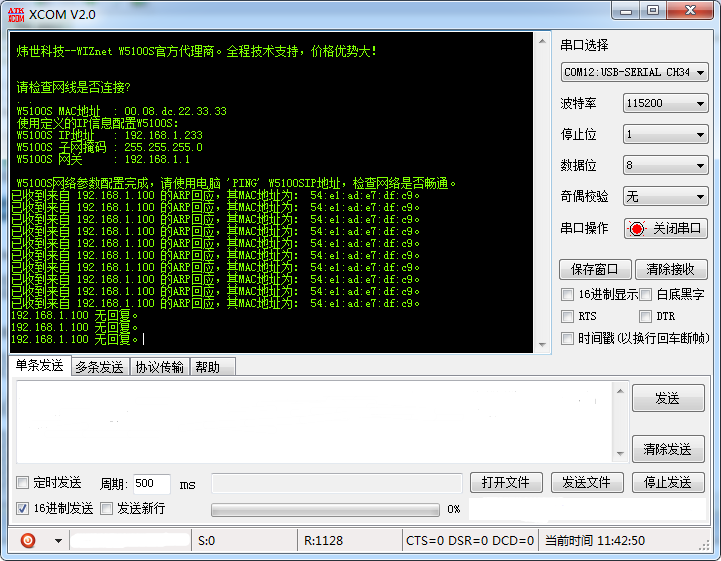Enable the 定时发送 timed send checkbox
The width and height of the screenshot is (721, 561).
(x=22, y=482)
